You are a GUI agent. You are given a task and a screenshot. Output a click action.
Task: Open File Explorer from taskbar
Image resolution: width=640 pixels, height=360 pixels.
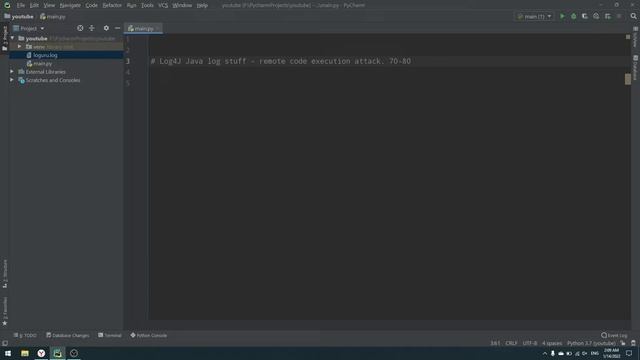tap(25, 353)
